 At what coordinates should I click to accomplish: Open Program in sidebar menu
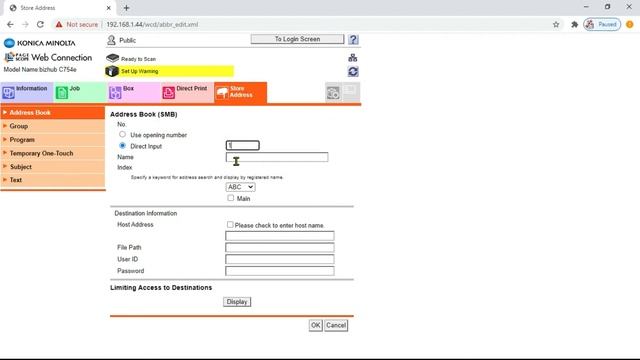tap(53, 140)
